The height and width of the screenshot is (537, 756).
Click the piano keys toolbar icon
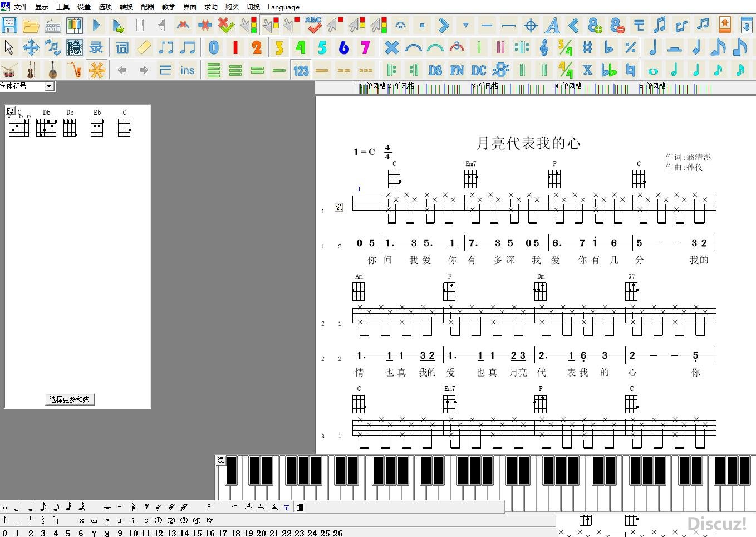click(74, 25)
